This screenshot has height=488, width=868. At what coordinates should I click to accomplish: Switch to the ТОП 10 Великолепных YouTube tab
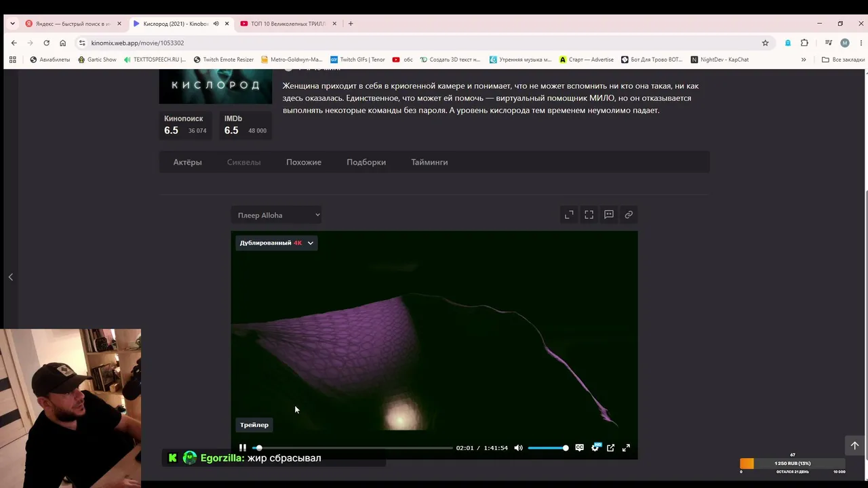coord(288,24)
